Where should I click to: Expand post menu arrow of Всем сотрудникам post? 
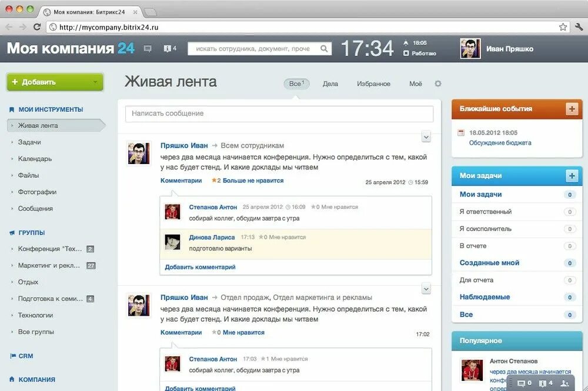426,137
